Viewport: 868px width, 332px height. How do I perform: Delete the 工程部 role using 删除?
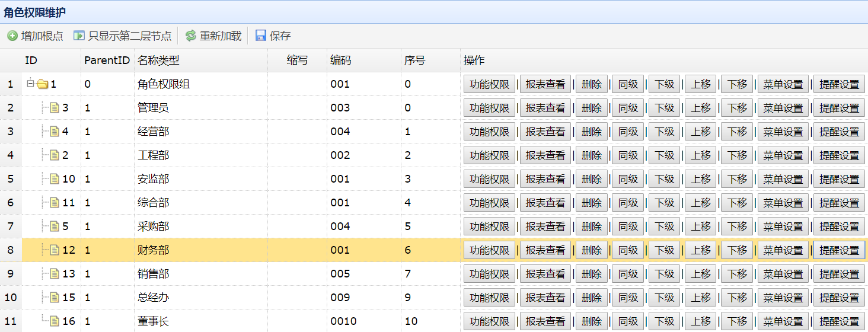click(x=591, y=155)
